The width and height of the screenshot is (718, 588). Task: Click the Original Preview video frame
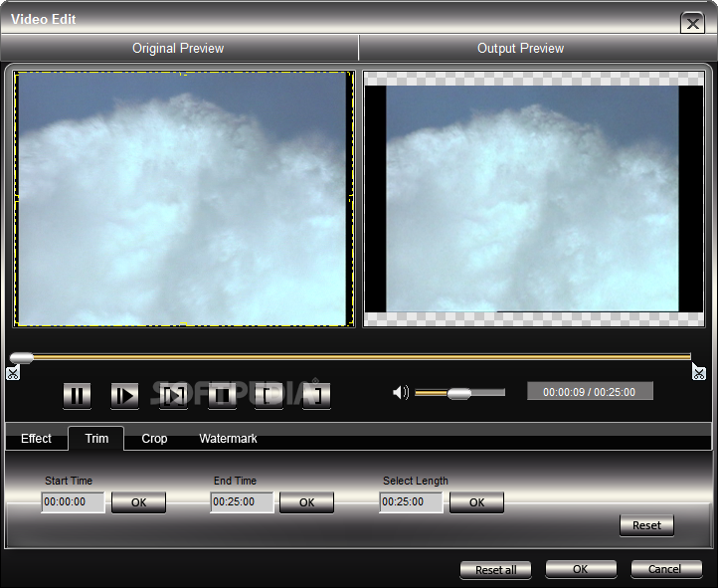click(x=184, y=199)
